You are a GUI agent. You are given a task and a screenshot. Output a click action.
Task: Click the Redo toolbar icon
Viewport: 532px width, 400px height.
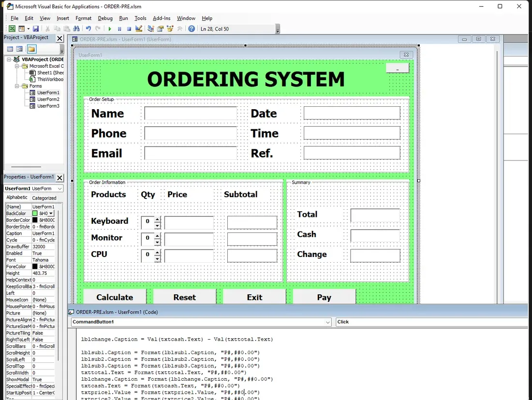tap(98, 29)
